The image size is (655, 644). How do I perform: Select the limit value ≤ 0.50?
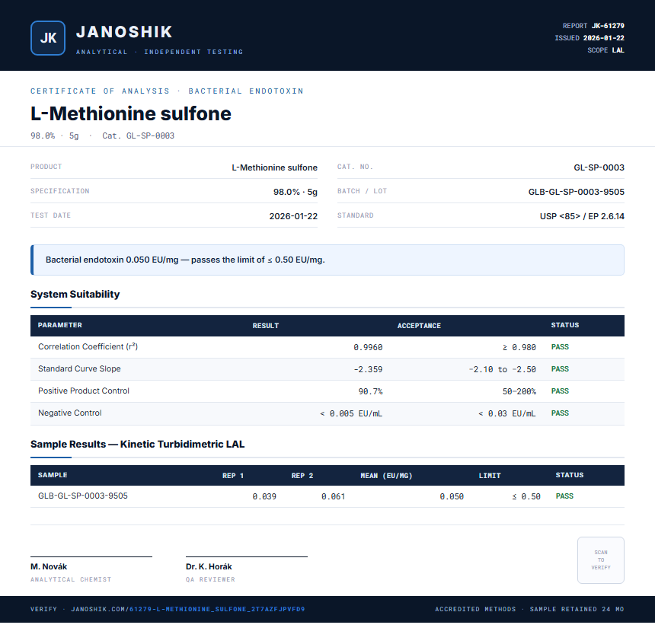pyautogui.click(x=526, y=496)
